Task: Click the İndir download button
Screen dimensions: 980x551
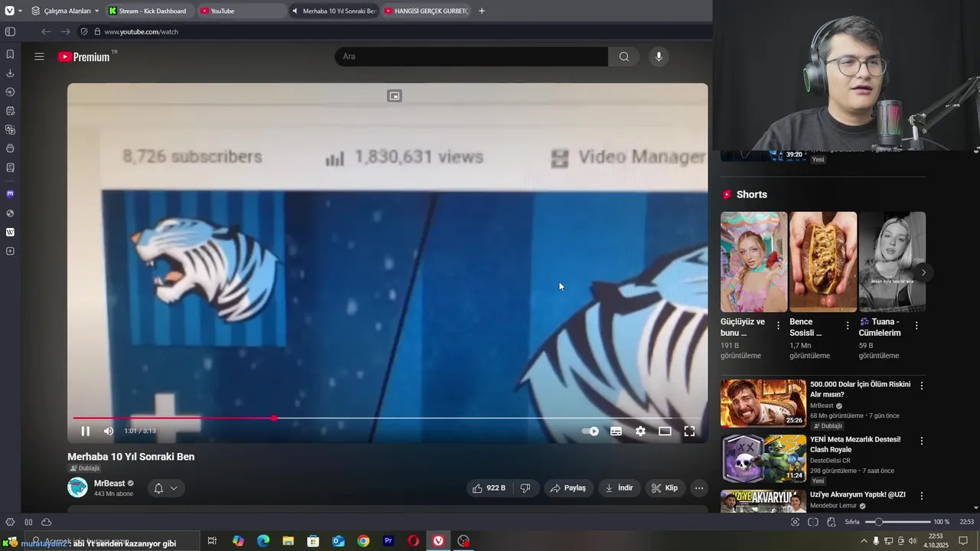Action: (619, 487)
